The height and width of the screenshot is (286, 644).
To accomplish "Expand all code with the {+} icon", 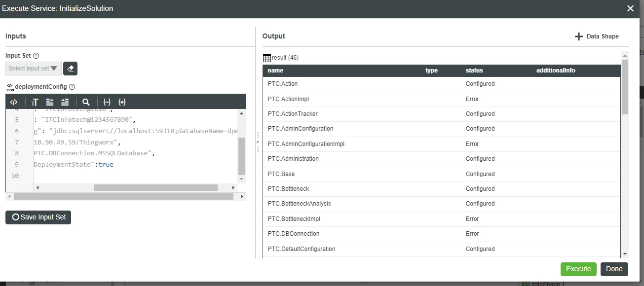I will (122, 102).
